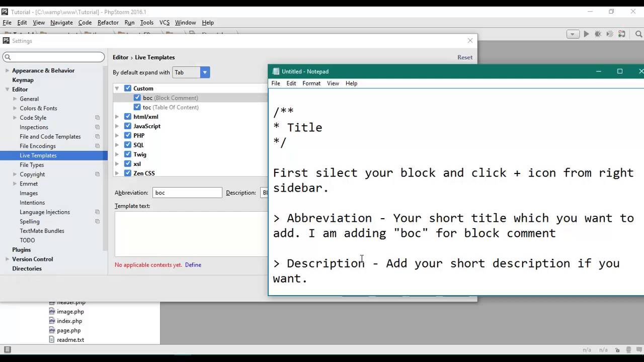Click the Hector inspector icon in status bar
This screenshot has width=644, height=362.
(629, 349)
